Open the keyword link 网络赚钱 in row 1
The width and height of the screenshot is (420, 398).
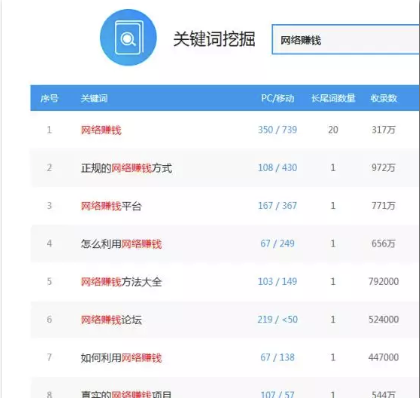(101, 130)
